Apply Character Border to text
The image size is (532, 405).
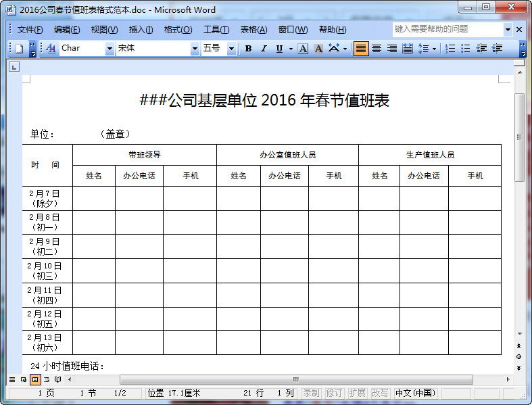click(303, 49)
